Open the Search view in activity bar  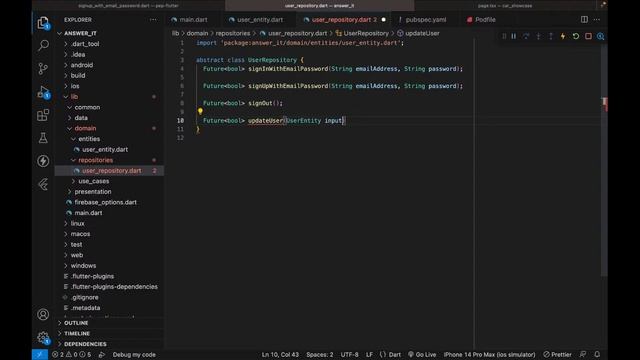pyautogui.click(x=43, y=45)
